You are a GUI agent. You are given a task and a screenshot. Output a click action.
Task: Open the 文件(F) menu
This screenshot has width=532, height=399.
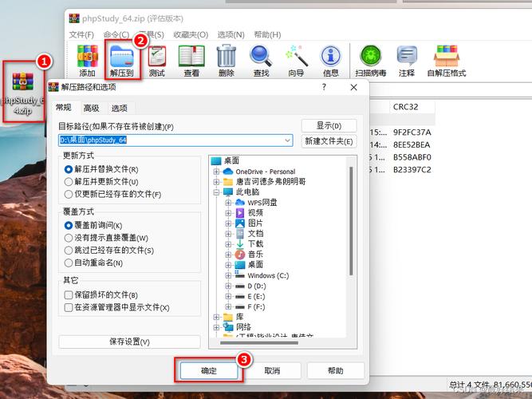pyautogui.click(x=81, y=34)
